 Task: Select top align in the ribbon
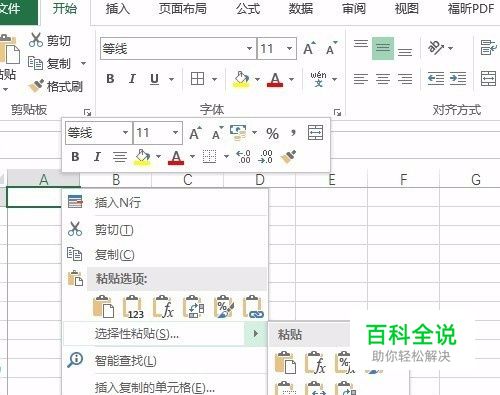361,45
